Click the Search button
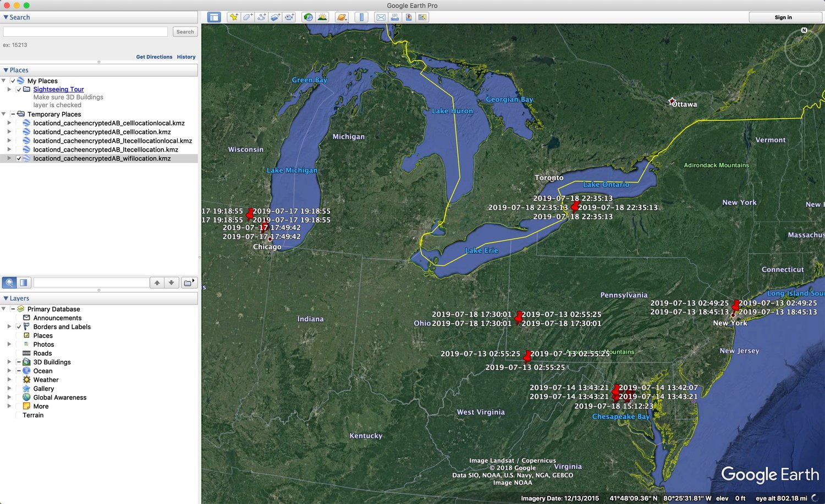The image size is (825, 504). [185, 32]
